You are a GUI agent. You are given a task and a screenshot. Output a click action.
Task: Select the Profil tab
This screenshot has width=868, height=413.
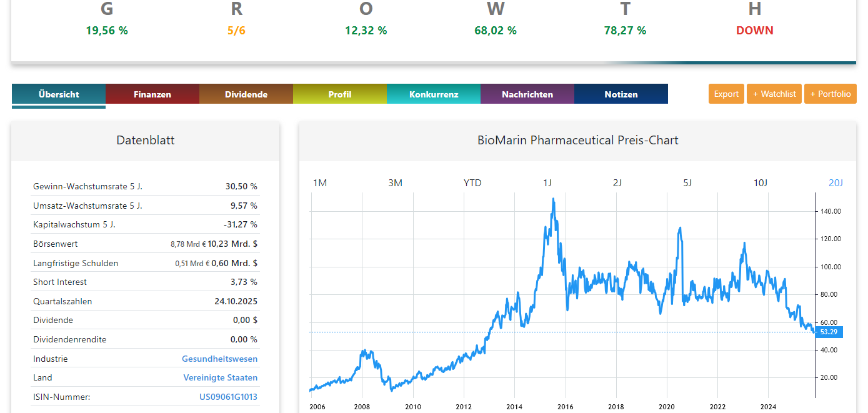click(340, 94)
